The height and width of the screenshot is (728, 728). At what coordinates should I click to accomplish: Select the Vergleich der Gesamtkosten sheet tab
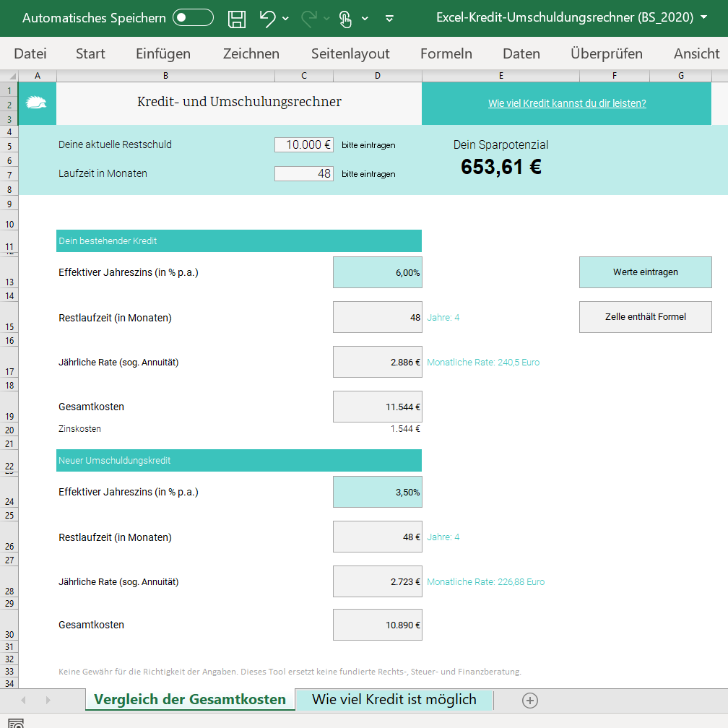(x=190, y=699)
